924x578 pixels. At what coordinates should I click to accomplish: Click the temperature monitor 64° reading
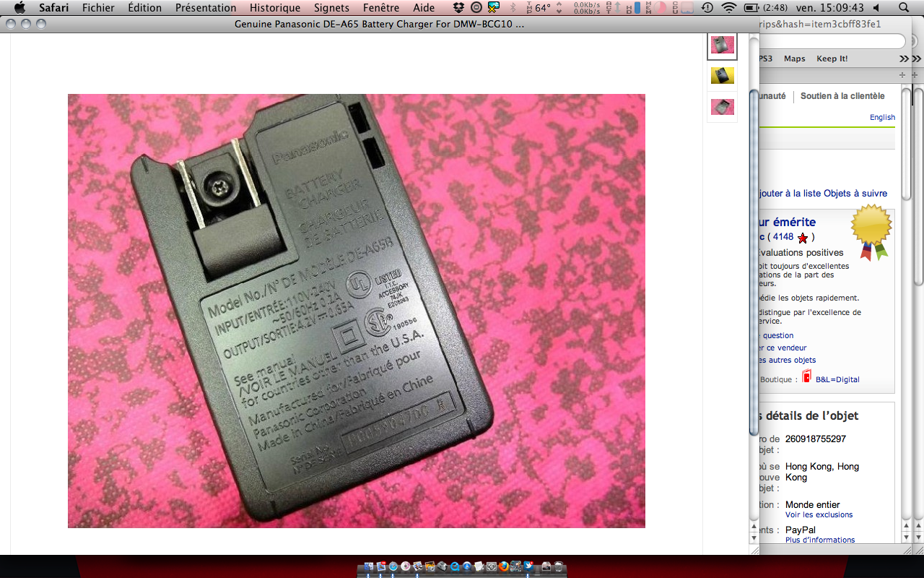coord(543,8)
